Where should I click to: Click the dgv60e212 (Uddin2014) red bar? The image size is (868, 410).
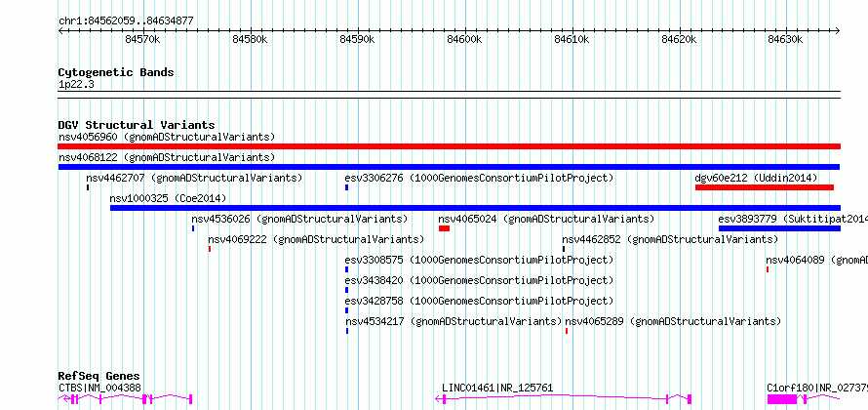pyautogui.click(x=765, y=187)
